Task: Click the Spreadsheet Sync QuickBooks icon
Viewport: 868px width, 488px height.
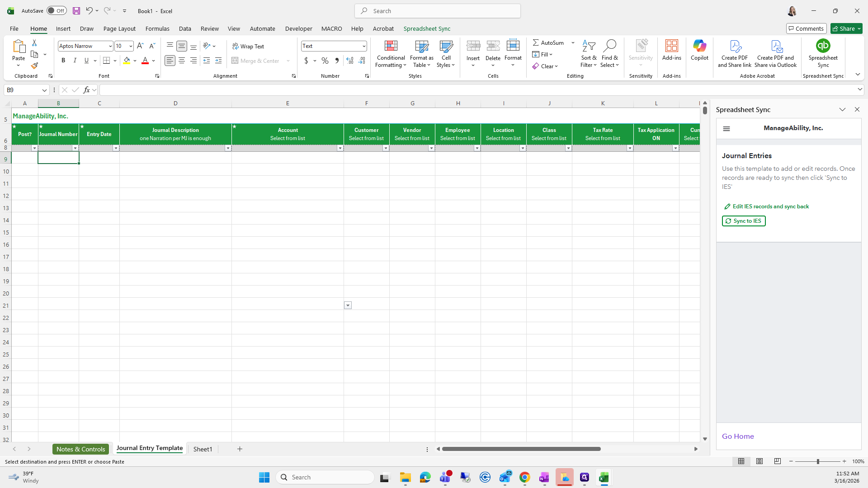Action: point(823,46)
